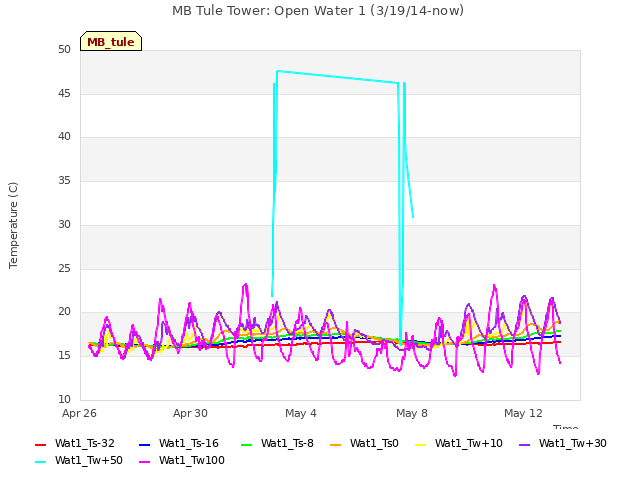The height and width of the screenshot is (480, 640).
Task: Click the magenta Wat1_Tw100 color swatch
Action: (144, 462)
